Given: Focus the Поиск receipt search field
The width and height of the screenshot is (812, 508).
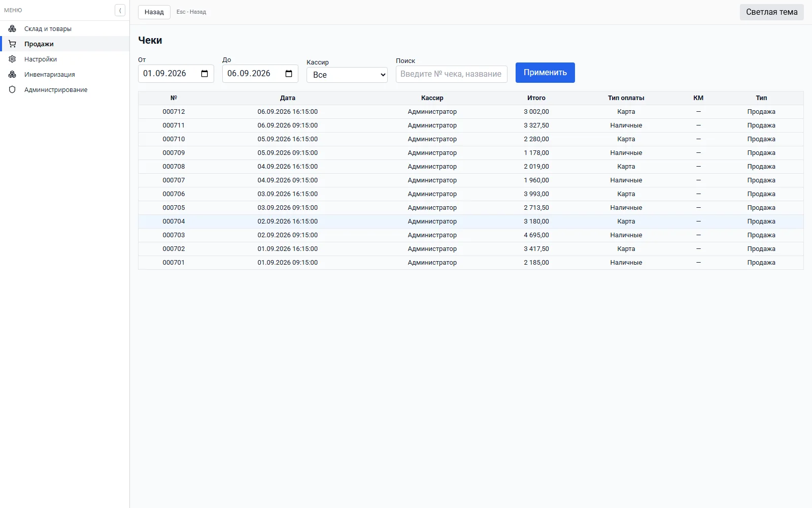Looking at the screenshot, I should [452, 74].
